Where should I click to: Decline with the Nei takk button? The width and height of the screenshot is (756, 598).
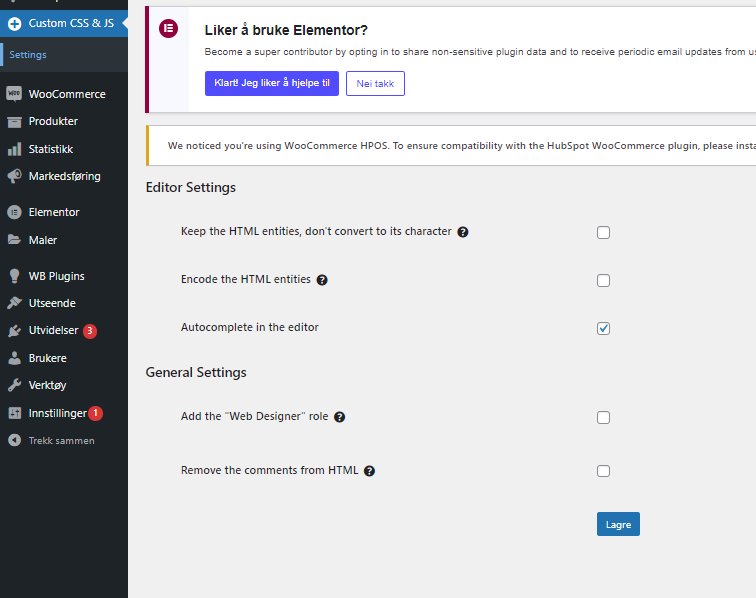[375, 83]
